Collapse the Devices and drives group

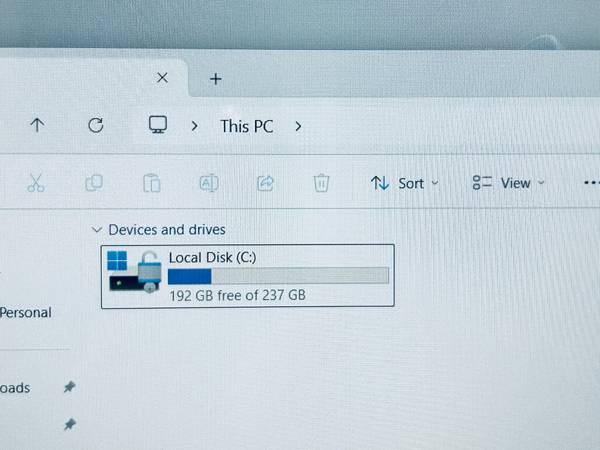(x=96, y=230)
